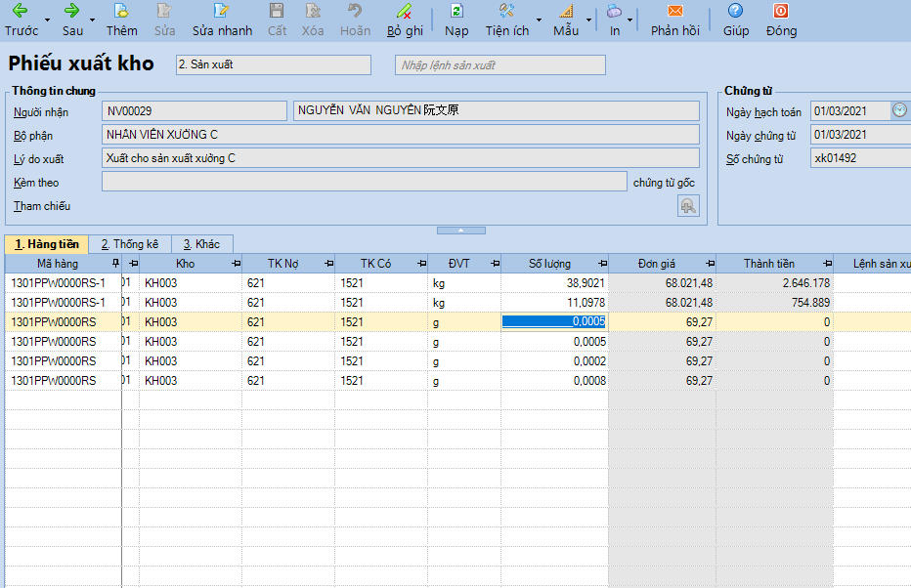This screenshot has height=588, width=911.
Task: Click Thành tiền cell 754.889
Action: pyautogui.click(x=774, y=303)
